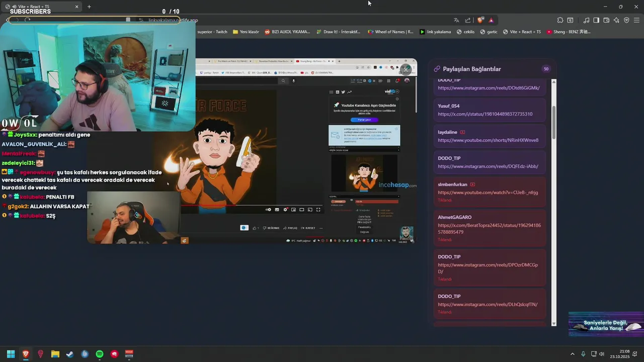Open the Voicemeeter taskbar icon
Image resolution: width=644 pixels, height=362 pixels.
(x=129, y=354)
